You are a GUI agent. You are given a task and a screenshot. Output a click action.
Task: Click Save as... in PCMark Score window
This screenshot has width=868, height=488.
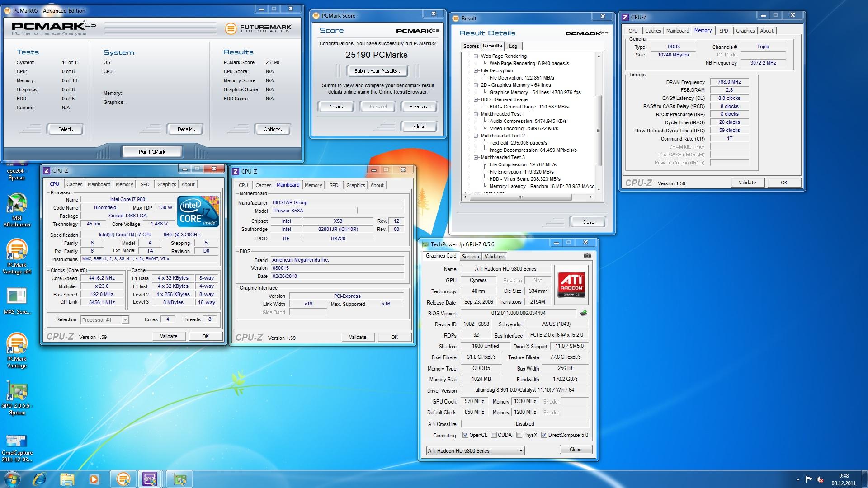420,107
